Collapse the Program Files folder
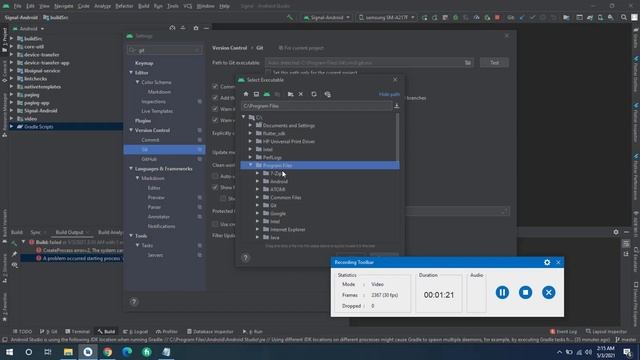The height and width of the screenshot is (360, 640). [251, 165]
